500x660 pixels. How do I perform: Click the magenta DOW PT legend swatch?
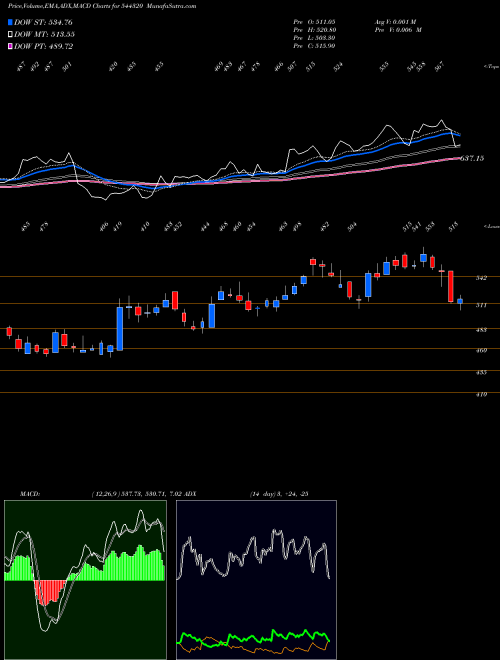tap(10, 46)
